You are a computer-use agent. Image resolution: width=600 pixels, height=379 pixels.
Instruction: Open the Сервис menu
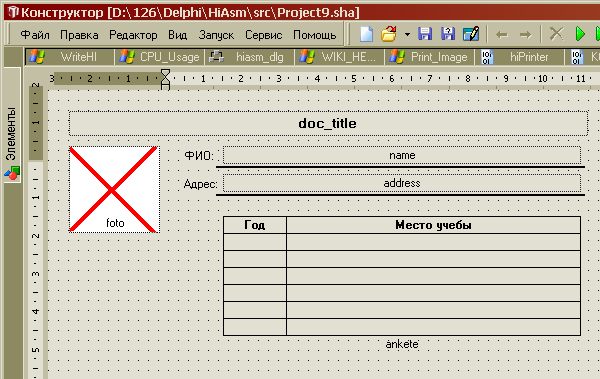[x=263, y=35]
